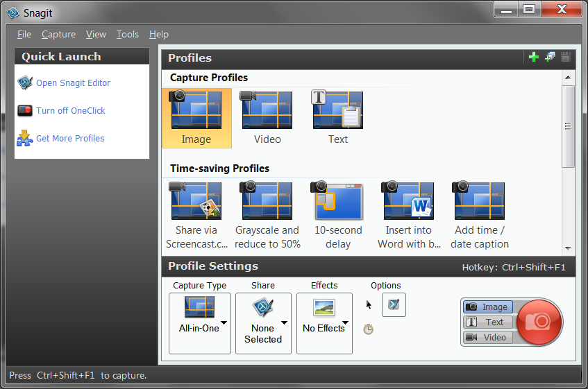The width and height of the screenshot is (588, 389).
Task: Toggle the timer capture option
Action: pyautogui.click(x=368, y=329)
